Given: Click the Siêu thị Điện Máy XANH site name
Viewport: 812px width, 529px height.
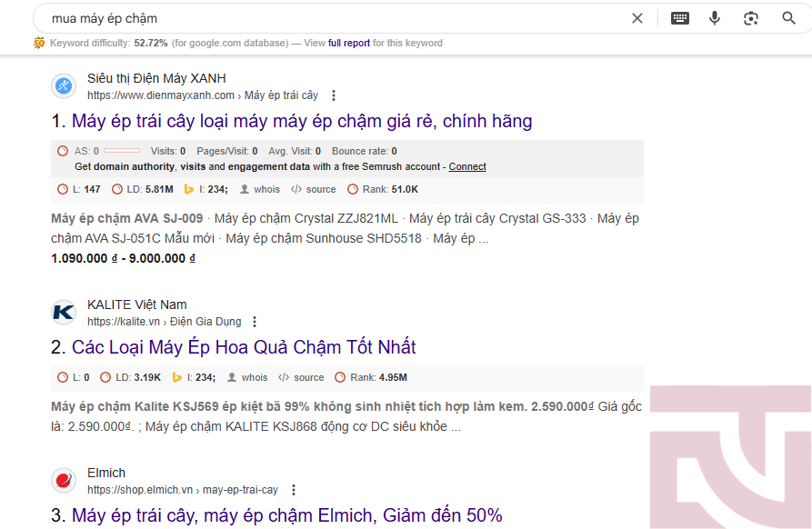Looking at the screenshot, I should [156, 78].
